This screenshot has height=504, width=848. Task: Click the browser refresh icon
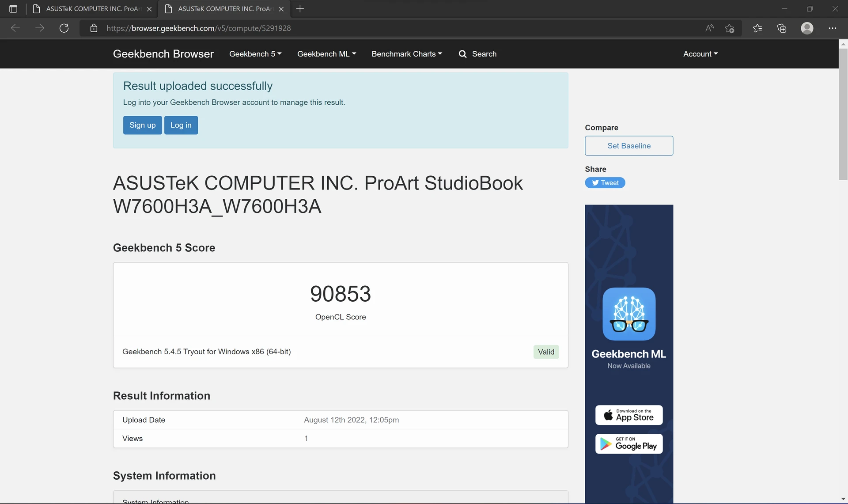pyautogui.click(x=64, y=28)
